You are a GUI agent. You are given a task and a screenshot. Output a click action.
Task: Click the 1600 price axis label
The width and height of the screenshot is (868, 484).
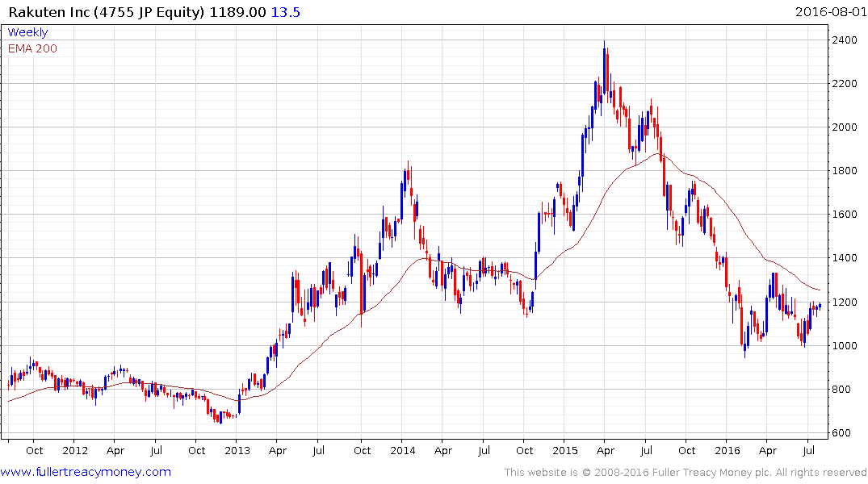pos(845,215)
